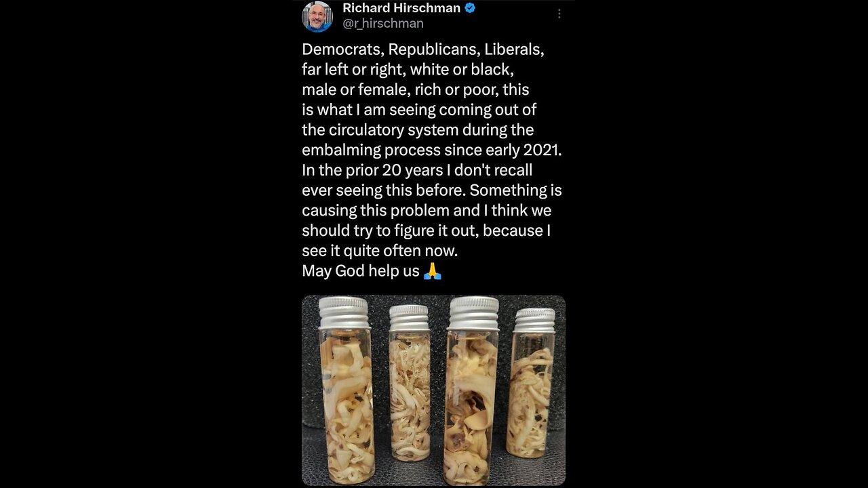The height and width of the screenshot is (488, 868).
Task: Click the cap of the rightmost vial
Action: tap(534, 320)
